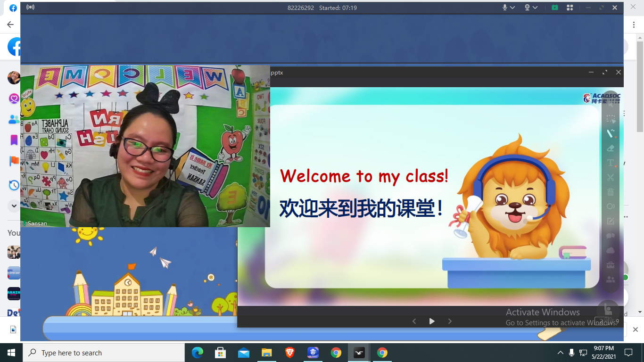Image resolution: width=644 pixels, height=362 pixels.
Task: Open Microsoft Edge from the taskbar
Action: pyautogui.click(x=198, y=353)
